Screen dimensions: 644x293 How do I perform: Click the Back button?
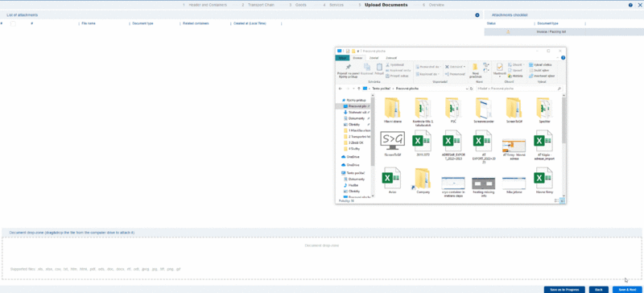pos(598,290)
